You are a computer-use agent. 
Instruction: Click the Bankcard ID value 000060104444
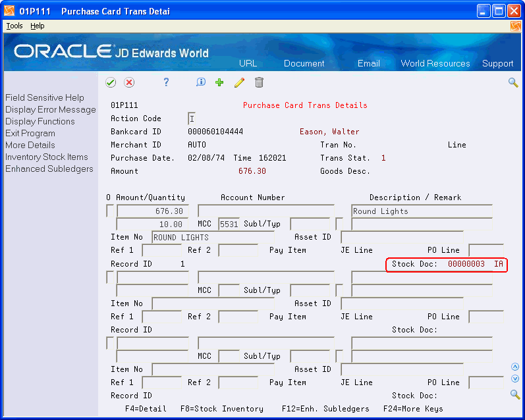(215, 132)
